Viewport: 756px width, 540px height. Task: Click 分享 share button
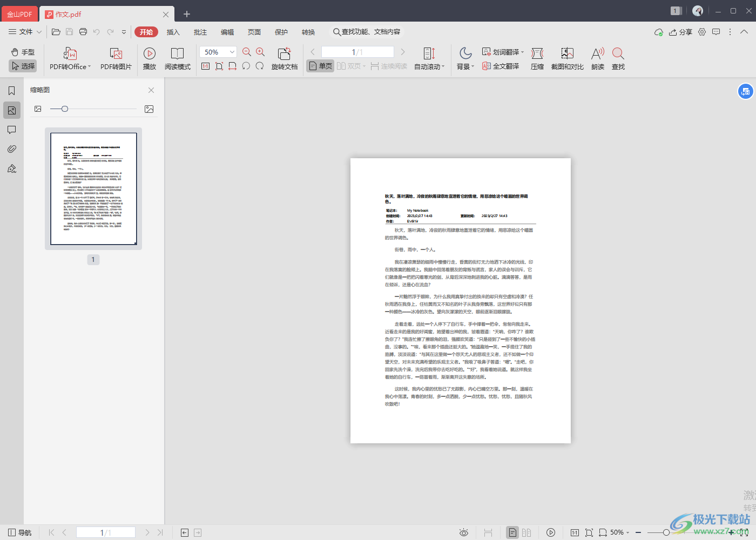pyautogui.click(x=680, y=32)
